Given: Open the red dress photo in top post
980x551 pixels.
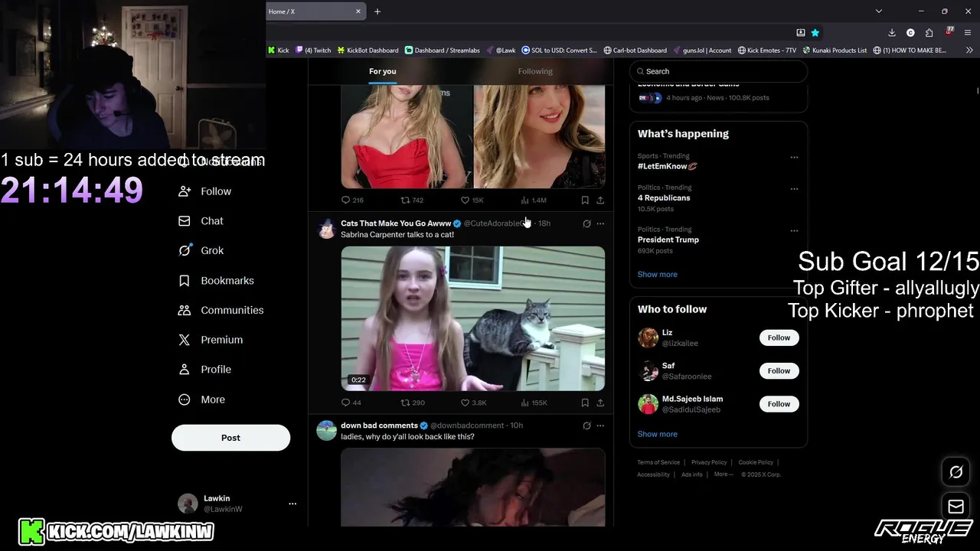Looking at the screenshot, I should (x=407, y=137).
